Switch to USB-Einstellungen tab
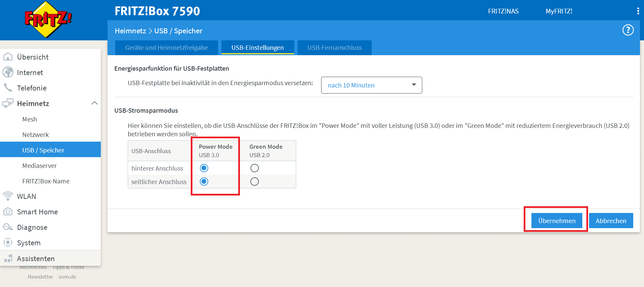 click(x=257, y=47)
